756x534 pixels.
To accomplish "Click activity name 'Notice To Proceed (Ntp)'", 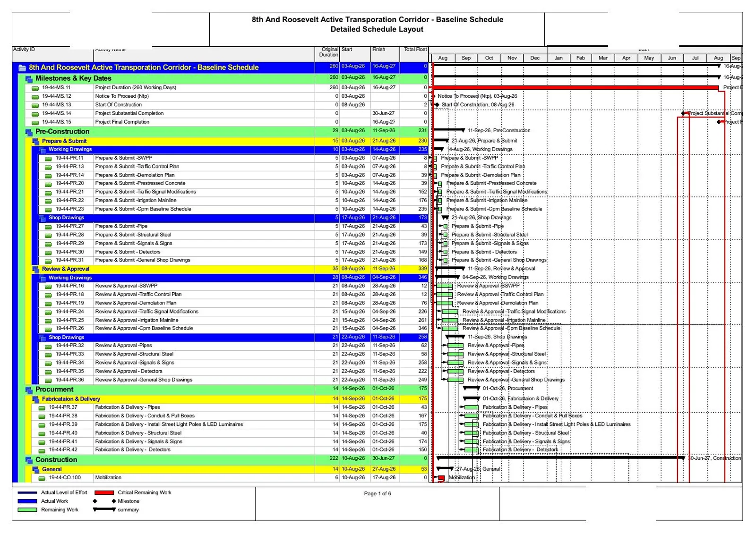I will tap(122, 96).
